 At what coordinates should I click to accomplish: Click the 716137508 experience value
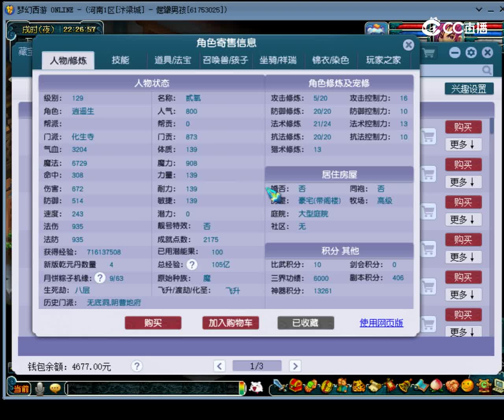(104, 252)
